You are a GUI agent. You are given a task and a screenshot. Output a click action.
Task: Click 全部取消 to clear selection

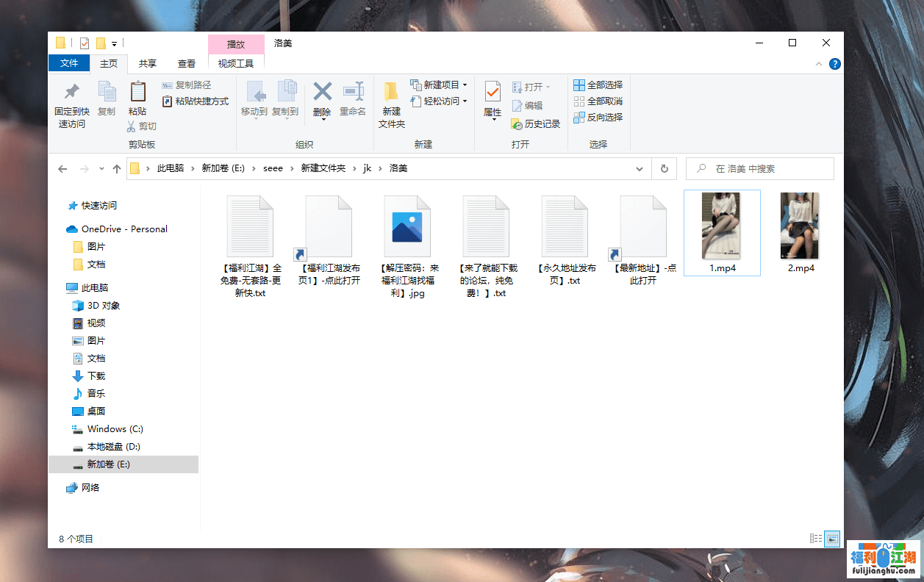[598, 101]
